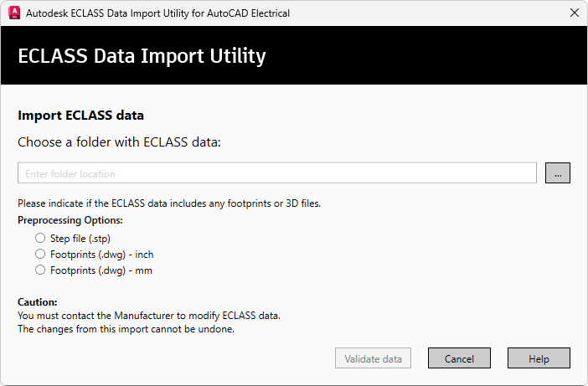Close the ECLASS Data Import Utility window

click(x=574, y=13)
